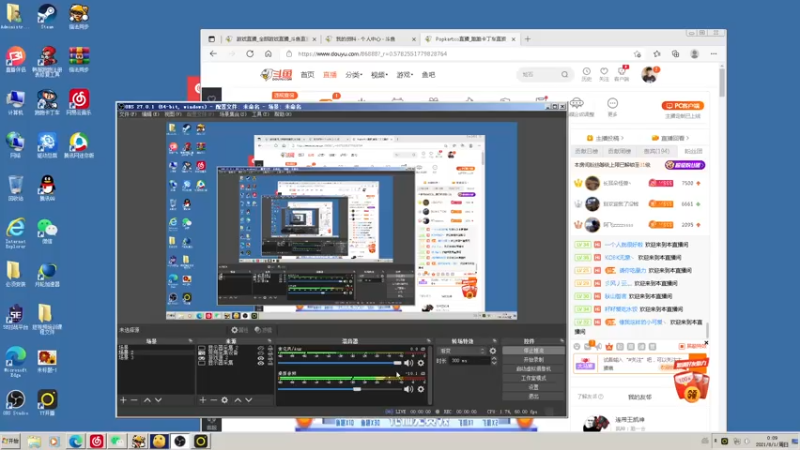
Task: Click OBS icon in the taskbar
Action: (180, 441)
